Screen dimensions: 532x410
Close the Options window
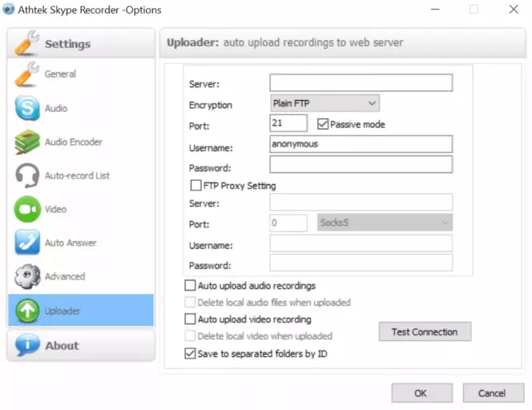(x=514, y=9)
